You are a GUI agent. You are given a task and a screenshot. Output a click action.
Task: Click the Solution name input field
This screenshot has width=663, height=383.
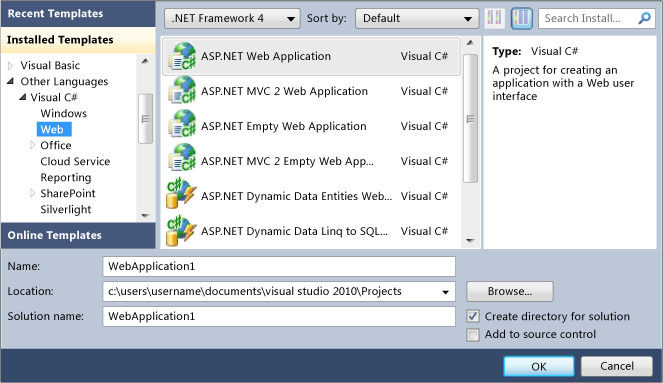click(x=279, y=316)
